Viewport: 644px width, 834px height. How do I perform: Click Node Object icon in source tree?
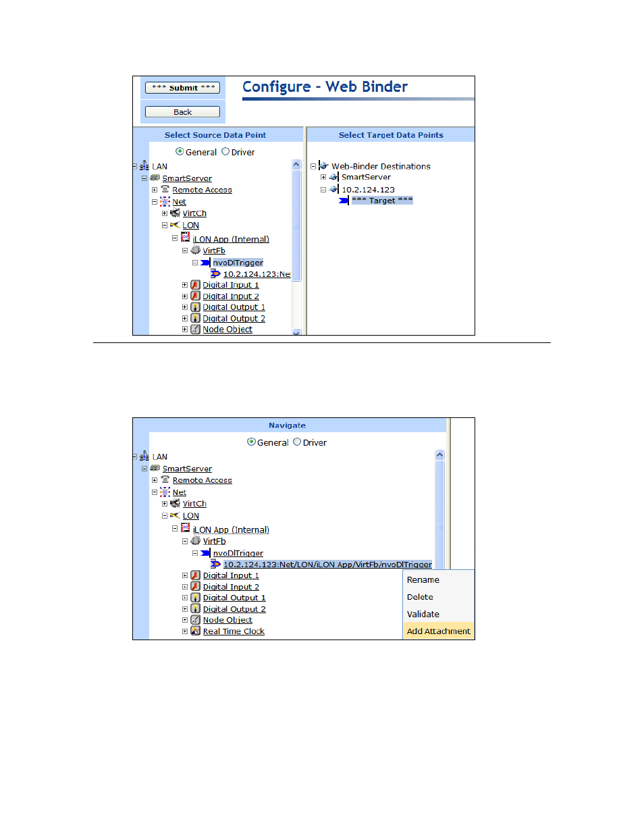point(195,330)
